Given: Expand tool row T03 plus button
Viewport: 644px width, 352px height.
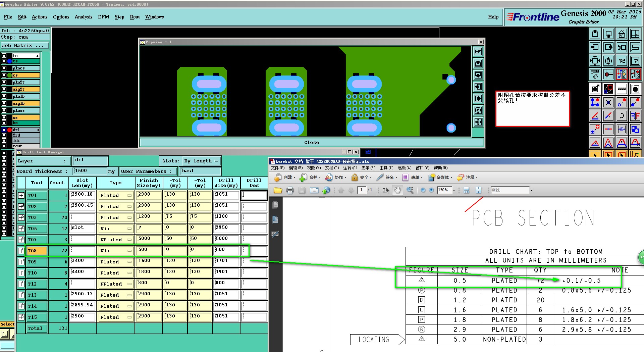Looking at the screenshot, I should (x=21, y=217).
